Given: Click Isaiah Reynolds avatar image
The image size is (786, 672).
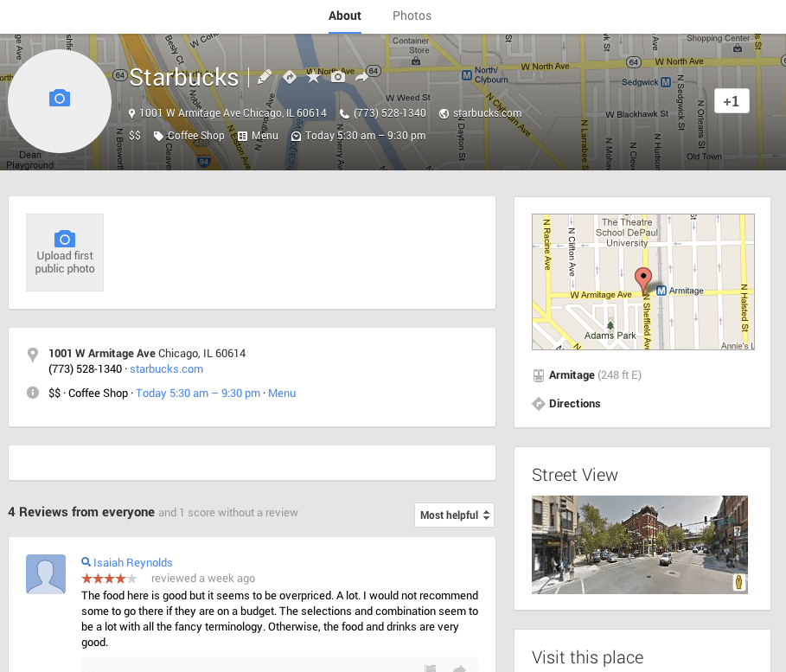Looking at the screenshot, I should point(46,574).
